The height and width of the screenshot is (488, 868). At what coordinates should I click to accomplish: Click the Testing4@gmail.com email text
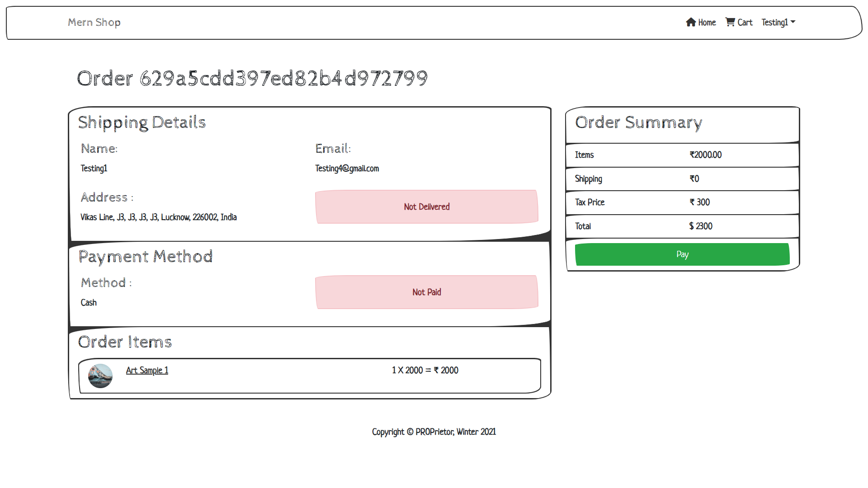347,169
